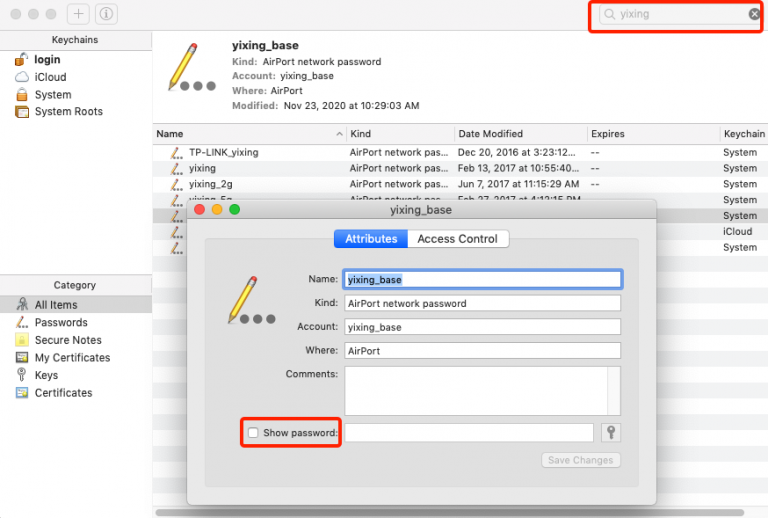The image size is (768, 518).
Task: Click the plus add-item toolbar button
Action: [78, 14]
